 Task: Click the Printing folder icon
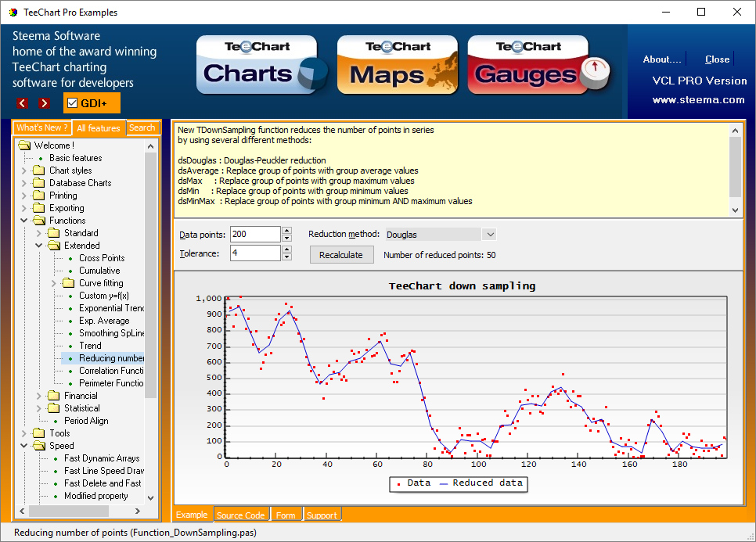click(38, 196)
